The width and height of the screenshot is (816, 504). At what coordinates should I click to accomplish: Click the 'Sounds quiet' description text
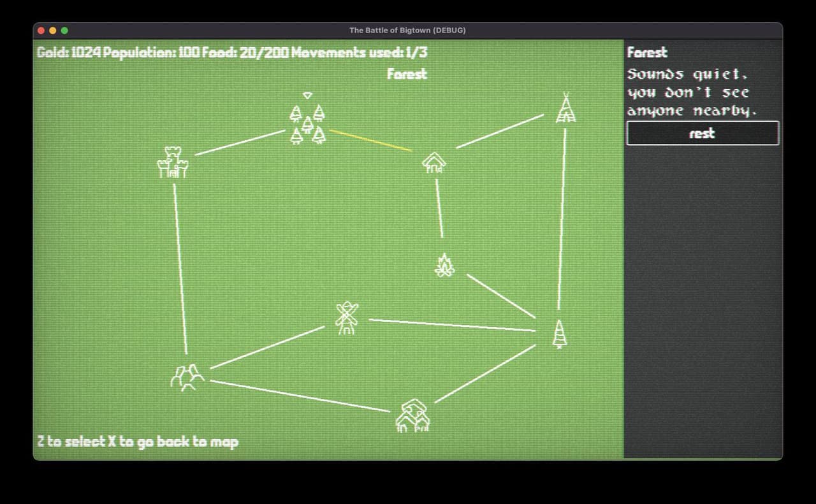pos(693,92)
